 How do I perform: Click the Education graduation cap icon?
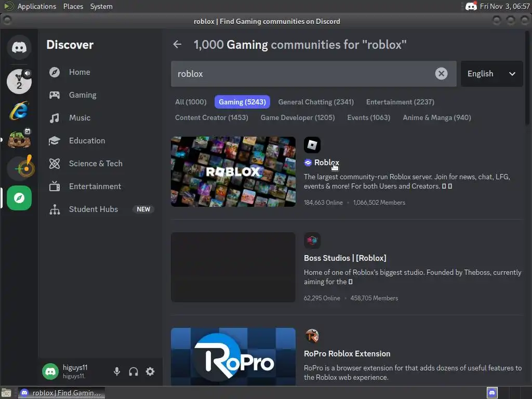pos(54,141)
